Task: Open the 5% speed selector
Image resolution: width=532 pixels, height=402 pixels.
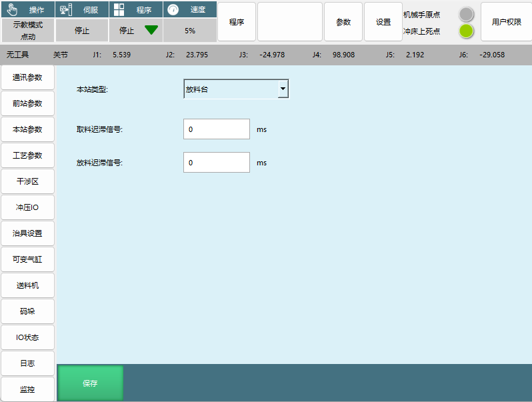Action: 189,30
